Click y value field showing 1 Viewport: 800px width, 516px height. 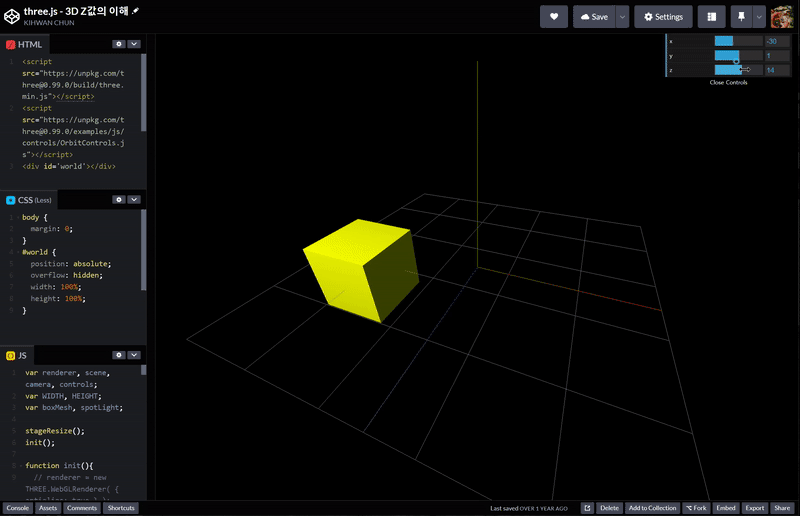(777, 56)
